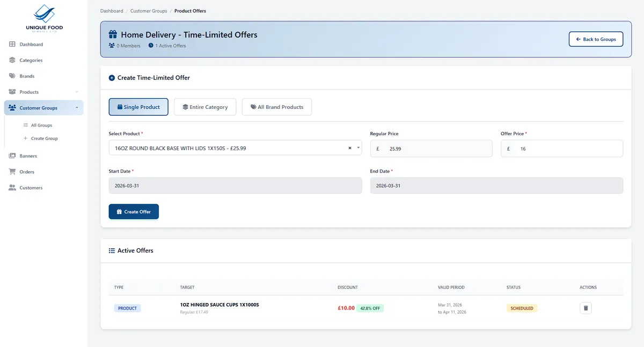Focus the Regular Price field
The width and height of the screenshot is (644, 347).
click(431, 149)
